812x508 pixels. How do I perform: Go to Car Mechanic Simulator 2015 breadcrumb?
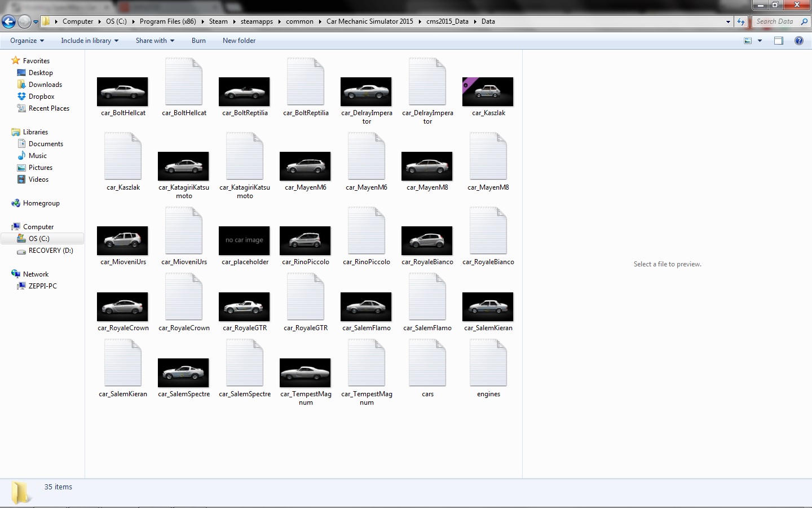coord(370,21)
